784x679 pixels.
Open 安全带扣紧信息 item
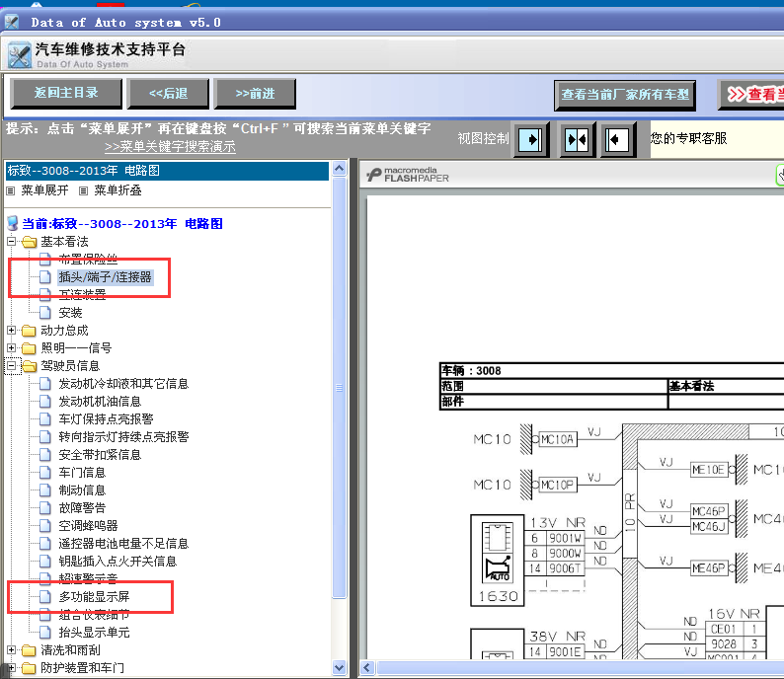pos(100,455)
